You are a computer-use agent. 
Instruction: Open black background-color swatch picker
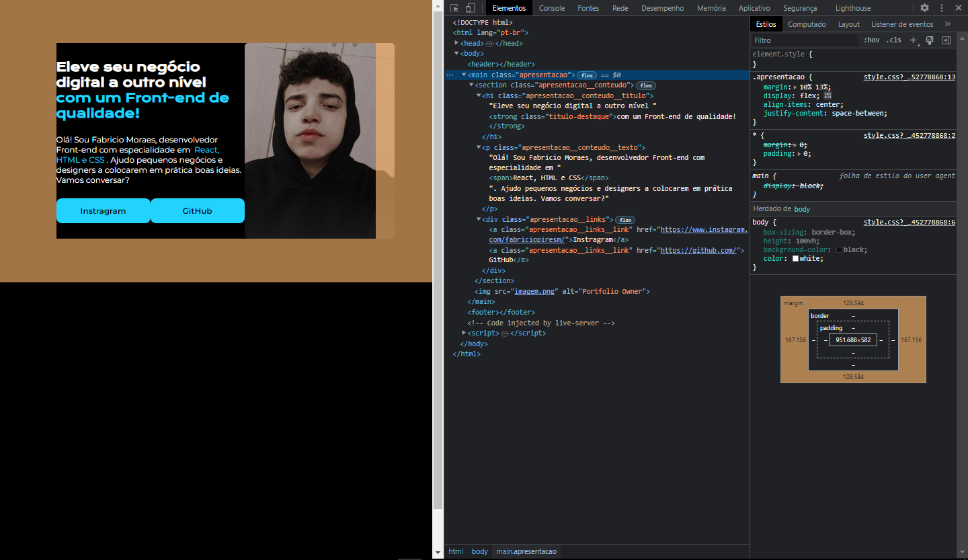point(839,250)
